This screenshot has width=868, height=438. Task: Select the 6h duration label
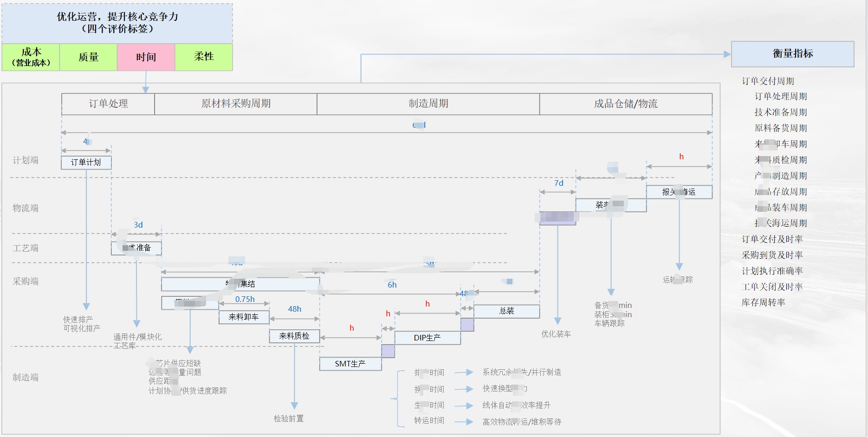(392, 285)
